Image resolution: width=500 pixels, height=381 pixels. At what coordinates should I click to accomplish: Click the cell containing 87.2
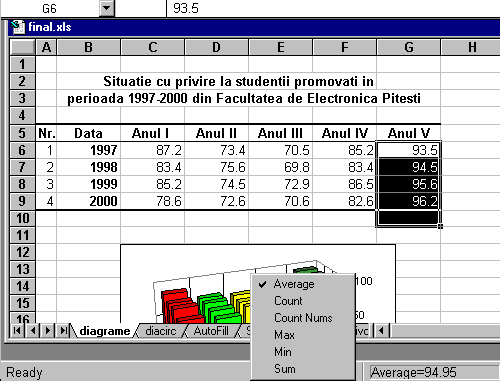pos(152,150)
